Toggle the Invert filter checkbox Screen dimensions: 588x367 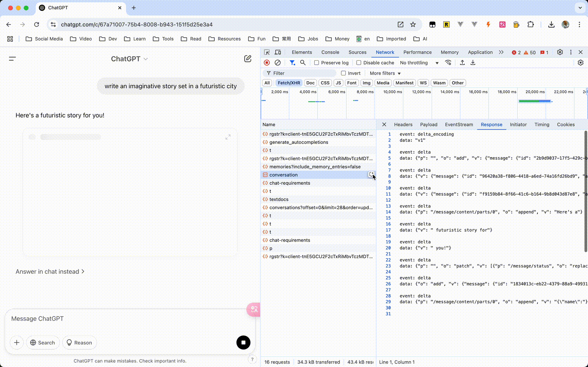(x=343, y=73)
